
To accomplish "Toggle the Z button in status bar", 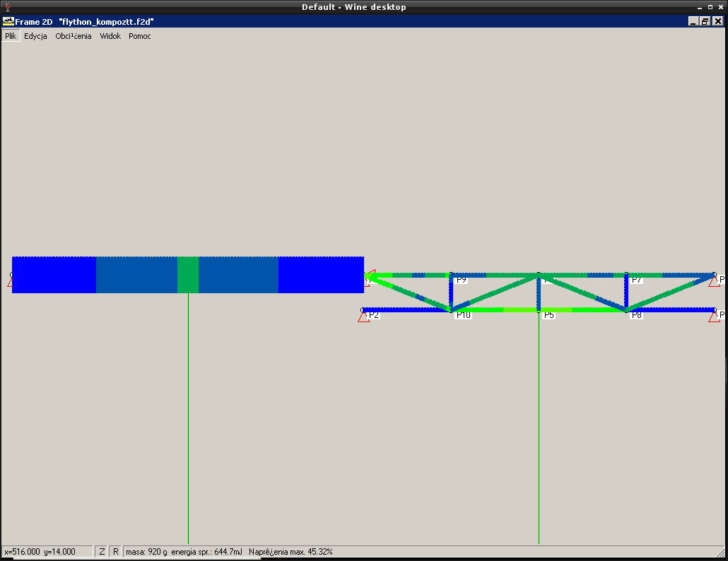I will tap(102, 551).
